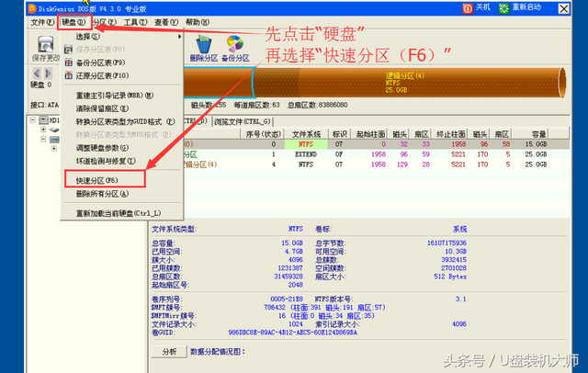Click the 可用空间 value 10.3GB
Screen dimensions: 588x373
[456, 251]
